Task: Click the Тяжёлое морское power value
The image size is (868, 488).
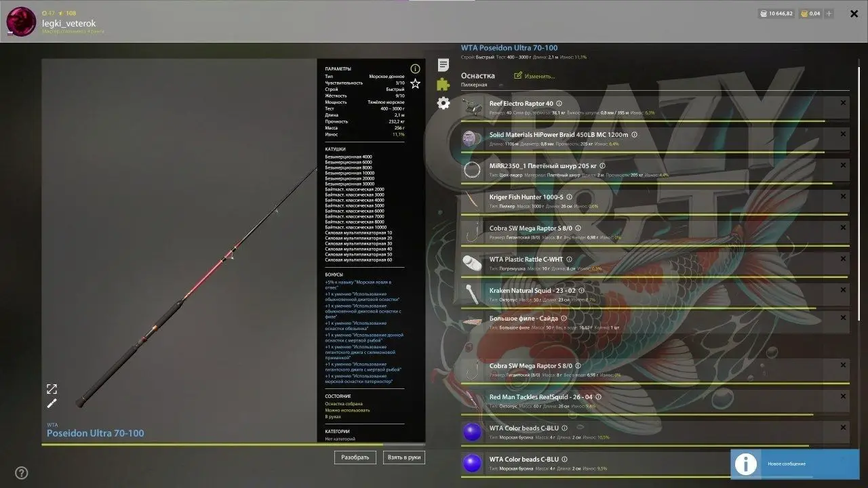Action: (386, 102)
